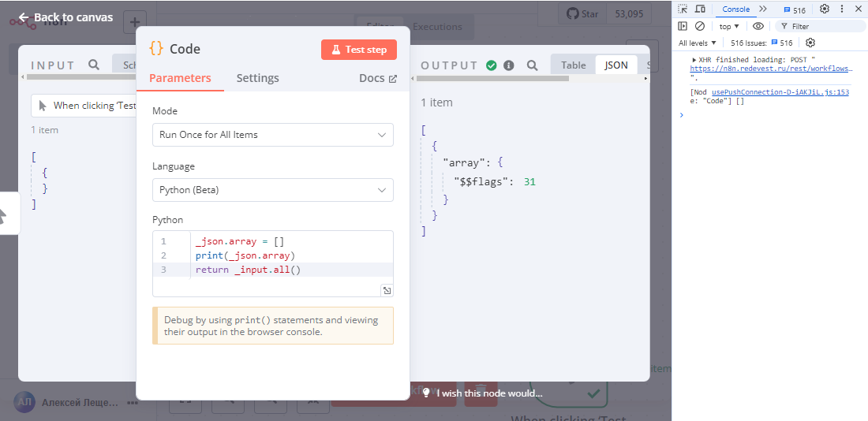Expand the XHR finished loading log entry
This screenshot has width=868, height=421.
694,60
